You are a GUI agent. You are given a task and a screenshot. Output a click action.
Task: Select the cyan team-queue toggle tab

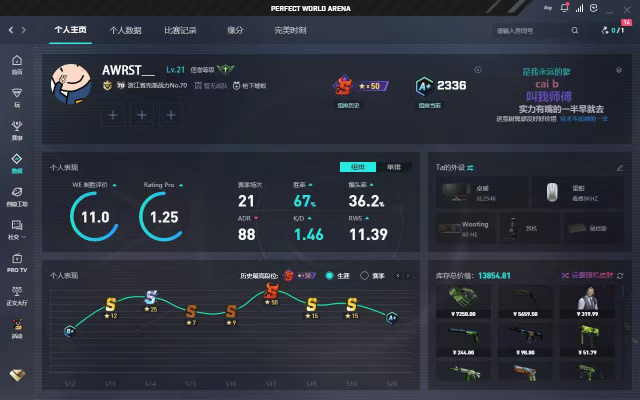(358, 167)
